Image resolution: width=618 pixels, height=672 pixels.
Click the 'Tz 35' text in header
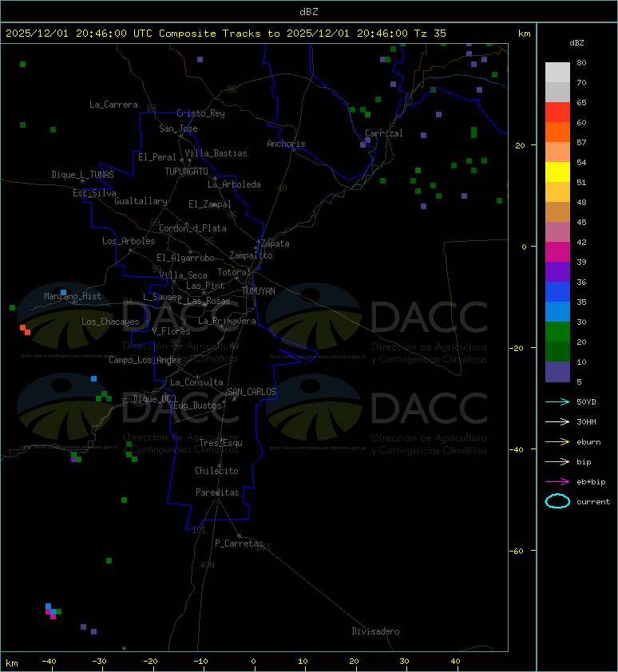point(430,34)
